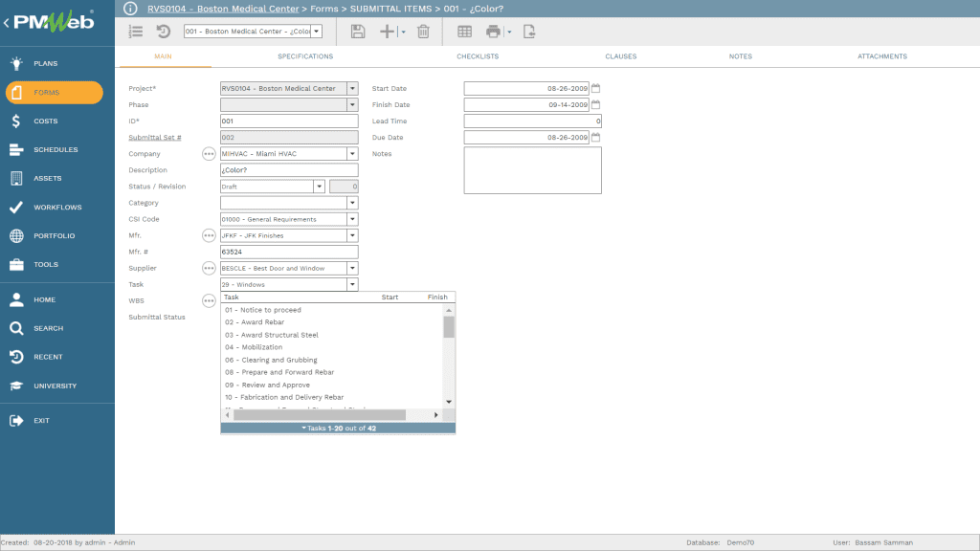Switch to the Specifications tab
Screen dimensions: 980x551
pyautogui.click(x=305, y=56)
